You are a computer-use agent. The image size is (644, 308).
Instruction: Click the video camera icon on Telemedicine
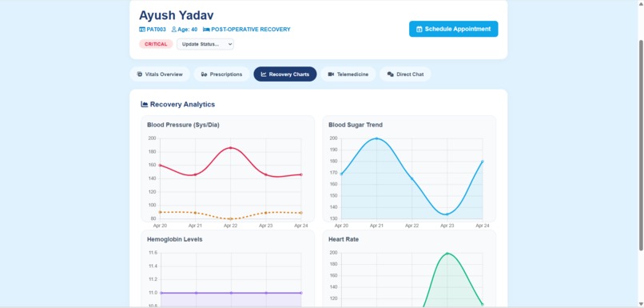click(x=331, y=74)
